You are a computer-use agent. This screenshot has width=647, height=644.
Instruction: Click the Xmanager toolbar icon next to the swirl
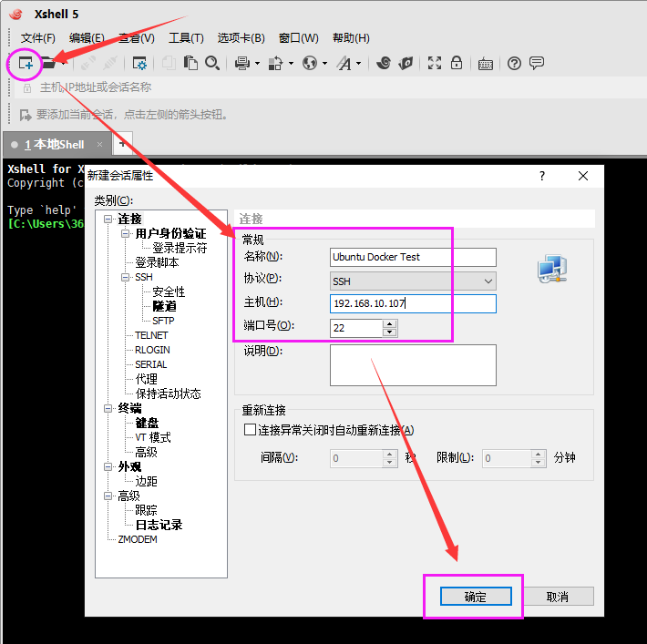point(406,63)
